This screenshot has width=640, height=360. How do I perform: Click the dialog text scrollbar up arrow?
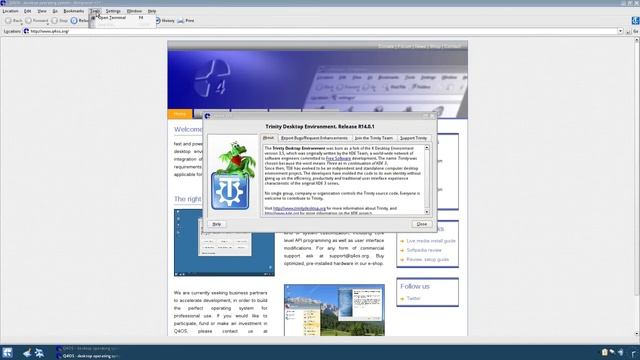click(x=427, y=147)
